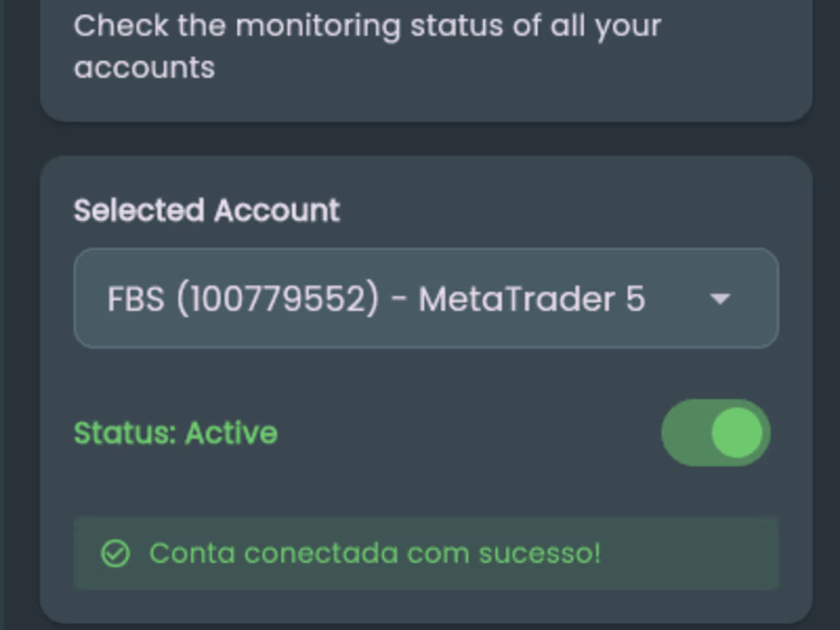Disable the Active status toggle
The image size is (840, 630).
714,433
